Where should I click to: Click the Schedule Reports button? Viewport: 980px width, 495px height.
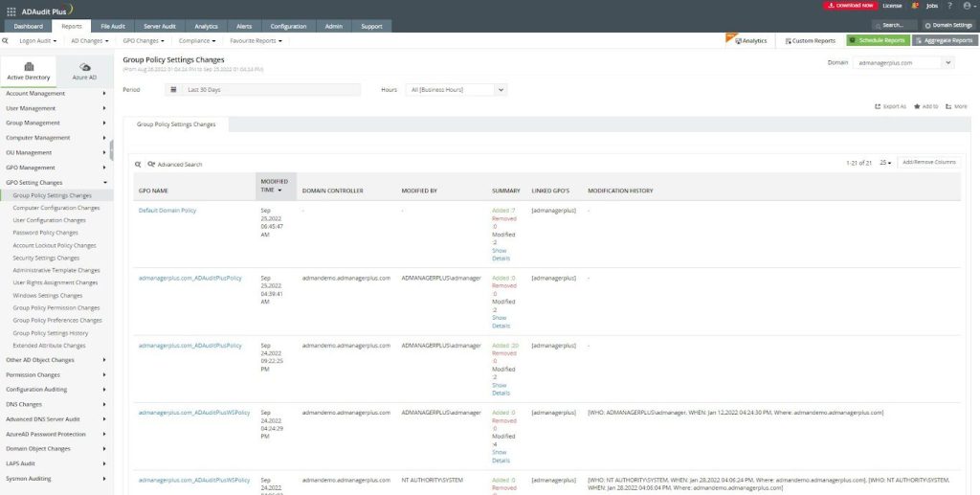point(878,41)
